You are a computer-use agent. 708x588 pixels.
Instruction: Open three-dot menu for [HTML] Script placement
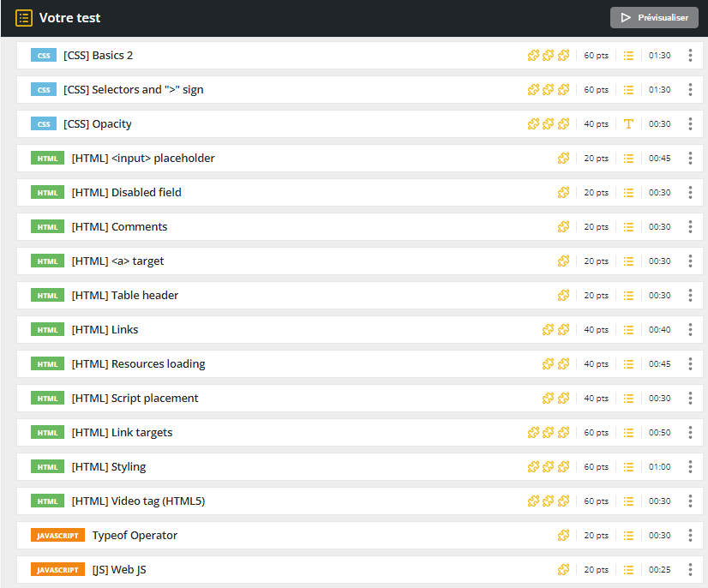pyautogui.click(x=690, y=399)
